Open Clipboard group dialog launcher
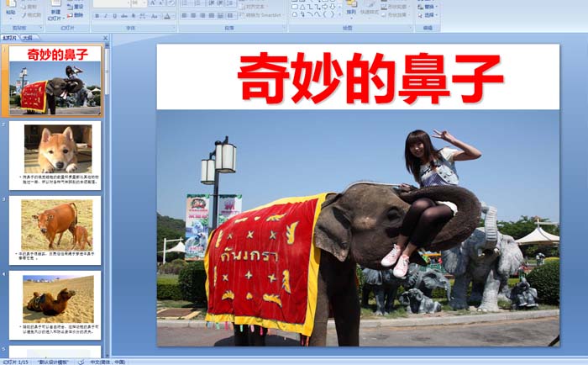588x365 pixels. pos(41,28)
